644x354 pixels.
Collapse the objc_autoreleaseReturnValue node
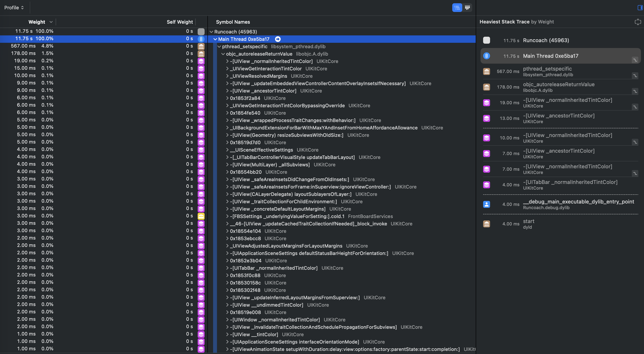(x=223, y=54)
